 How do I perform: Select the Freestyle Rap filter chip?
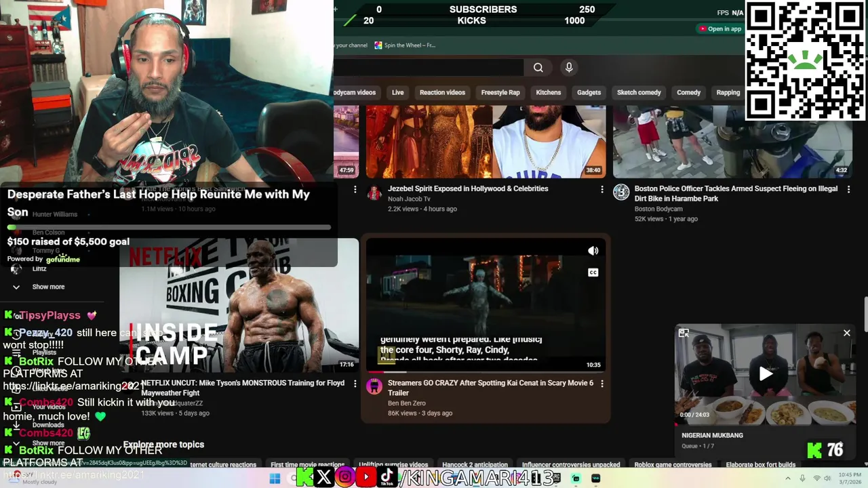point(500,92)
